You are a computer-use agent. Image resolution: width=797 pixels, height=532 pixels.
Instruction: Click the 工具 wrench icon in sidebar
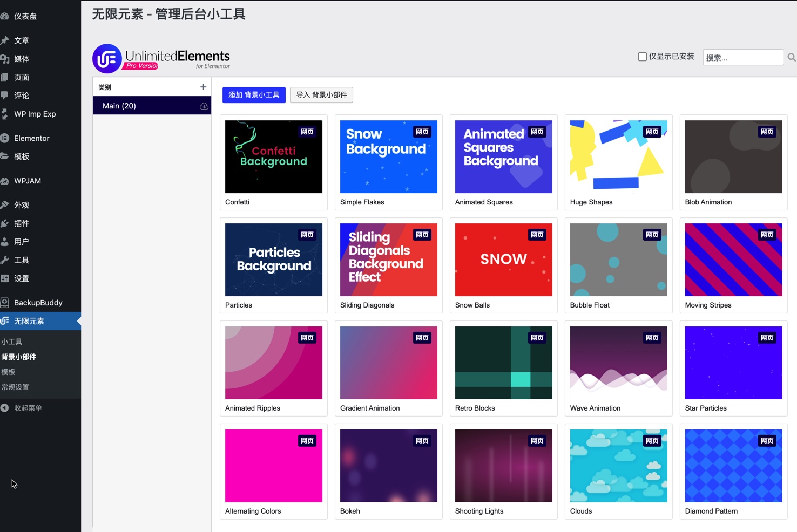tap(4, 260)
